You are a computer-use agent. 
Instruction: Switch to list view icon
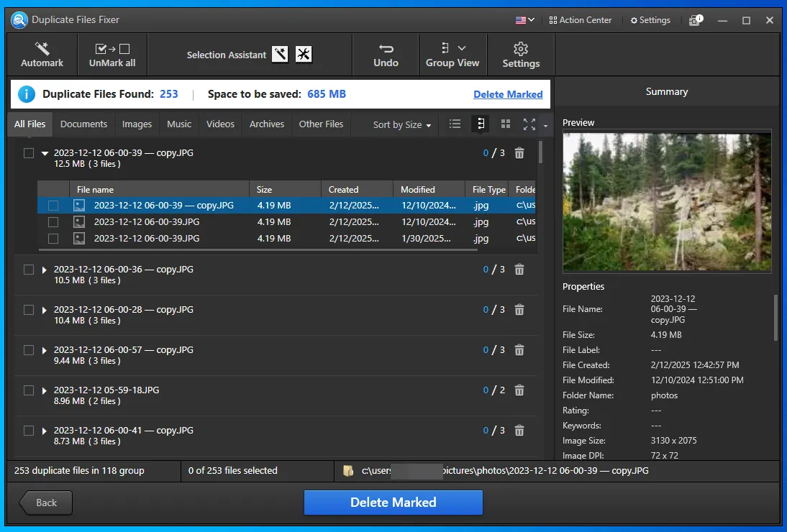pyautogui.click(x=455, y=124)
